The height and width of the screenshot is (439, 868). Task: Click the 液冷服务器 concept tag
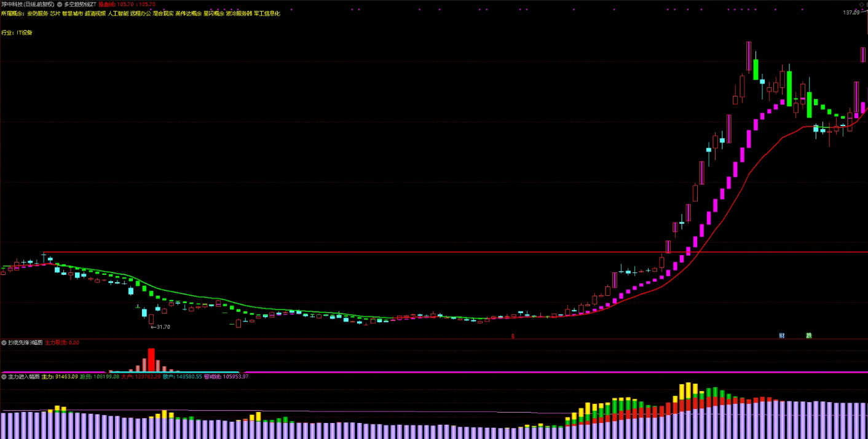pos(239,13)
